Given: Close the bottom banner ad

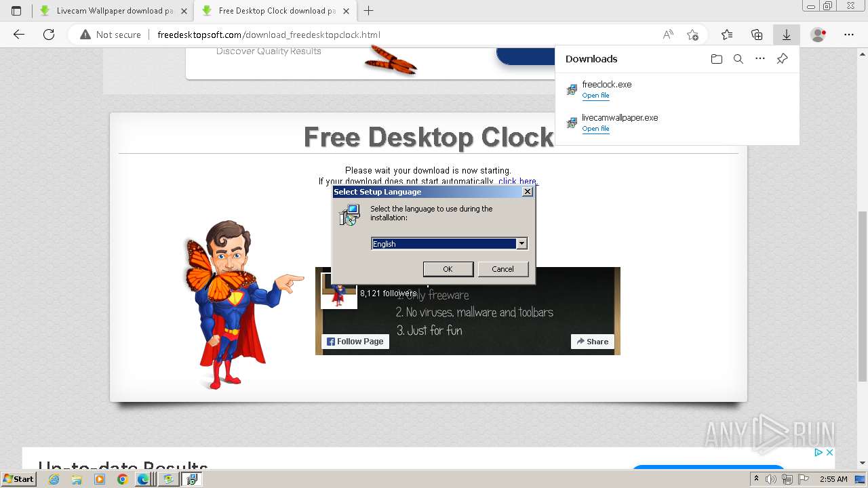Looking at the screenshot, I should (x=829, y=452).
